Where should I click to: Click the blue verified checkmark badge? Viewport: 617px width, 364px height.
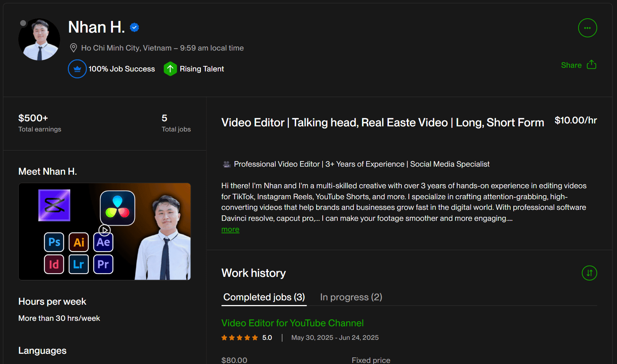(x=135, y=27)
